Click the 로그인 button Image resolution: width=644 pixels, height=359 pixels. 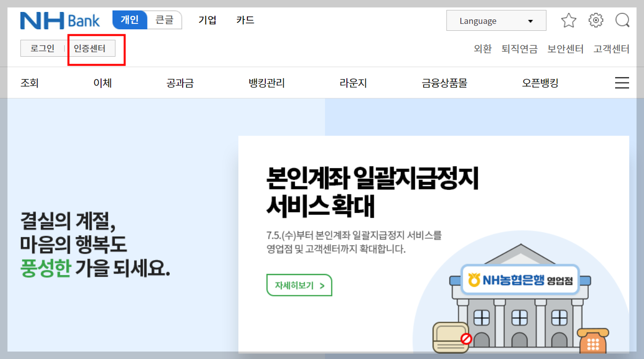42,49
